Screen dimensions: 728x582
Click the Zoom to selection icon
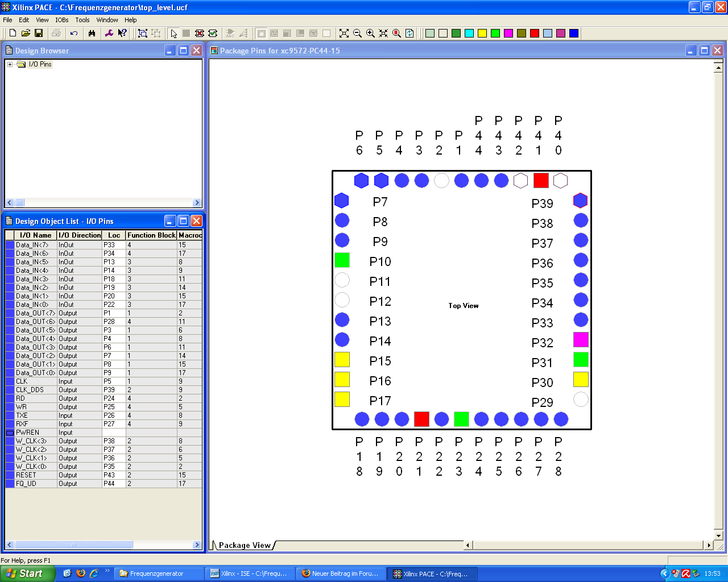point(383,34)
